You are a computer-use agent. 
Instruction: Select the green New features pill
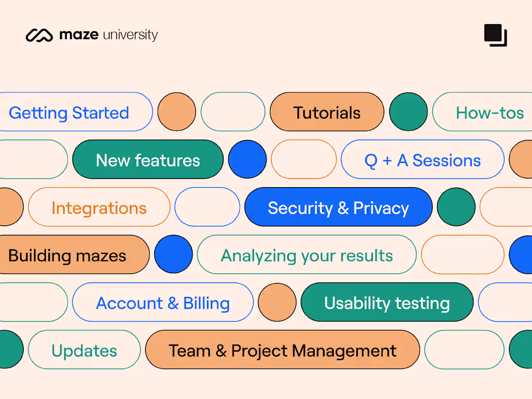point(148,160)
